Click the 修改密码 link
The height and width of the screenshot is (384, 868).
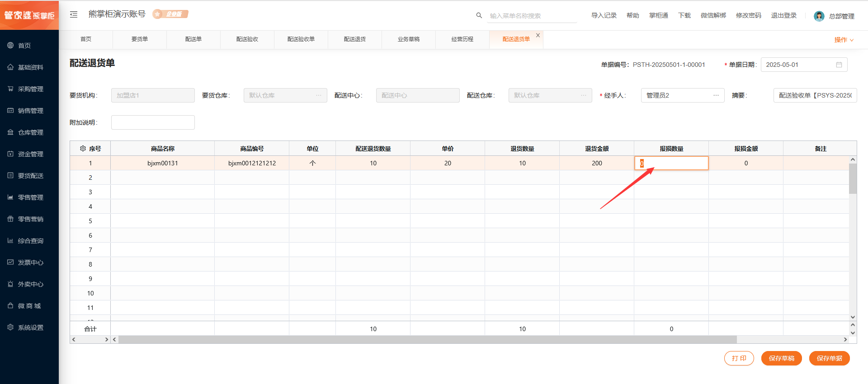pos(749,15)
